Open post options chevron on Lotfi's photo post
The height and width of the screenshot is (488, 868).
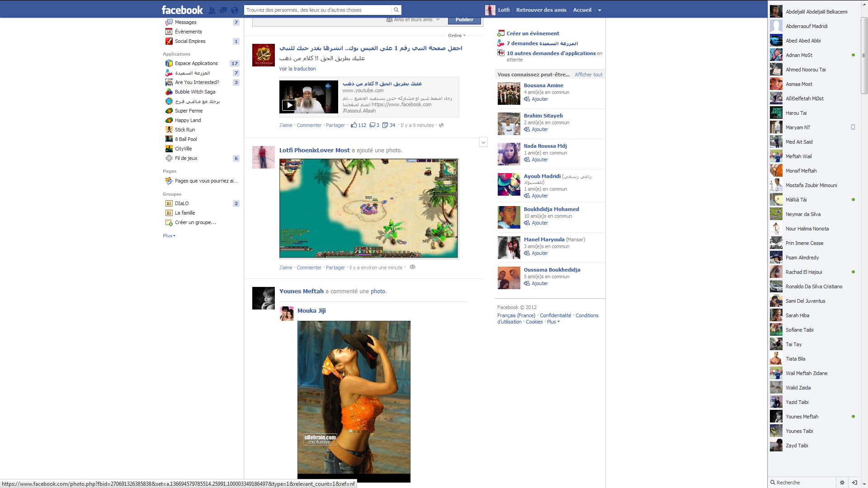[483, 142]
